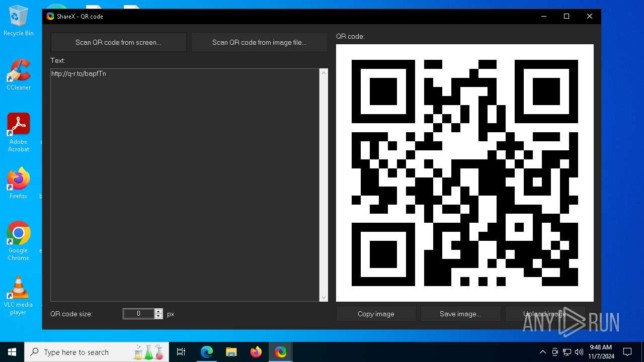Launch Microsoft Edge from the taskbar
Screen dimensions: 644x362
point(207,352)
